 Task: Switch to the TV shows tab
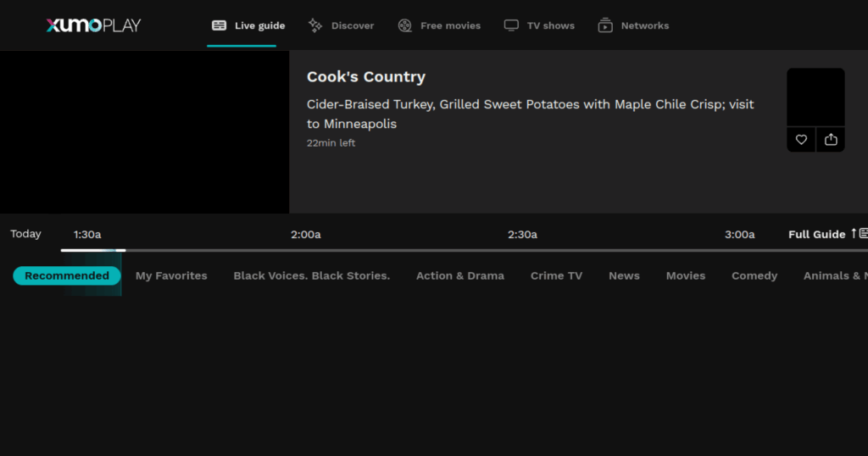coord(539,25)
